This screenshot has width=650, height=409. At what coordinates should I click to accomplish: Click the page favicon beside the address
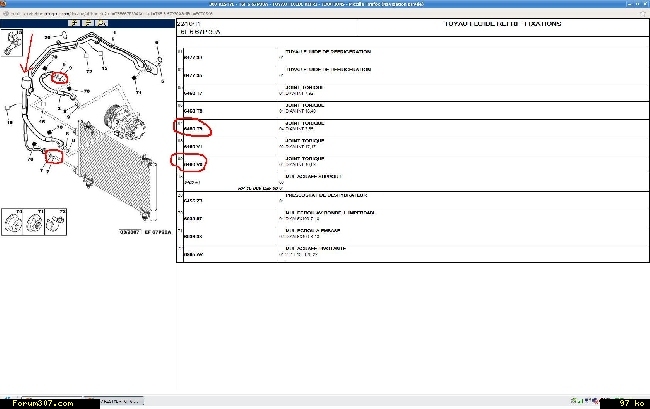click(x=5, y=14)
